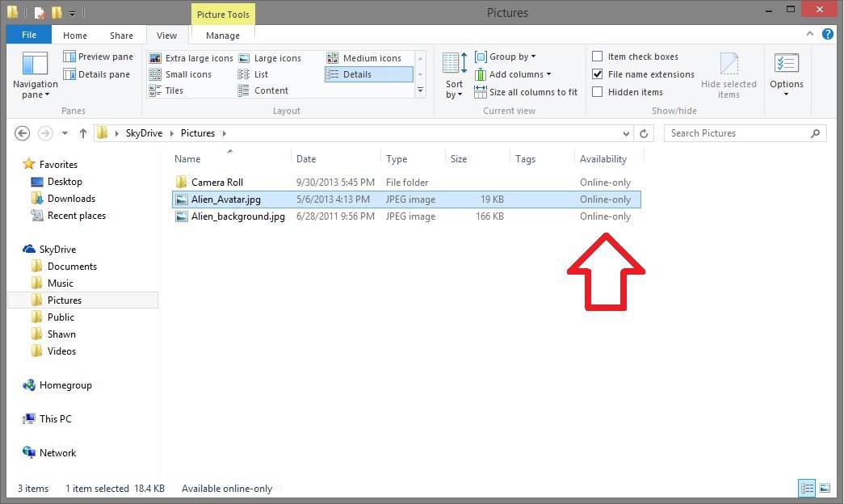Go up one folder level arrow
The height and width of the screenshot is (504, 844).
(x=82, y=133)
